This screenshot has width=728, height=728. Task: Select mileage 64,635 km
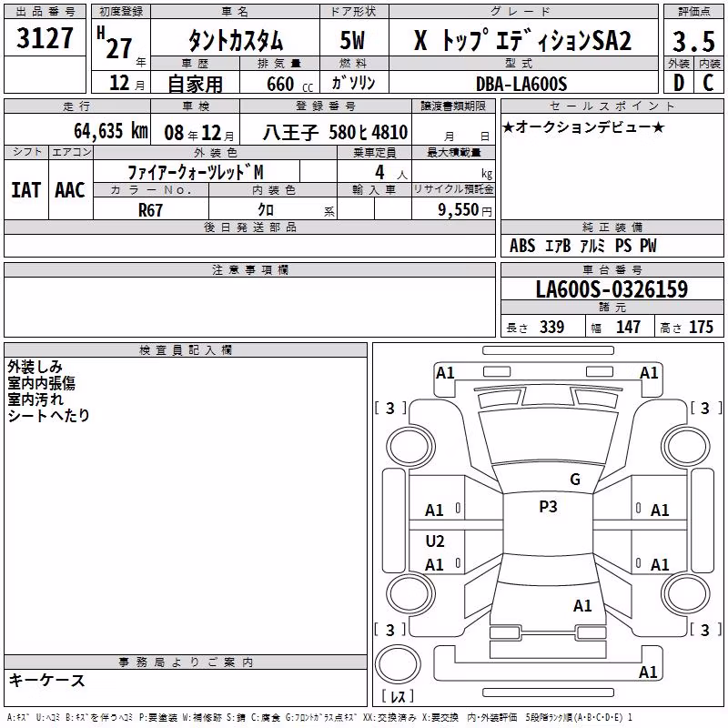(110, 131)
